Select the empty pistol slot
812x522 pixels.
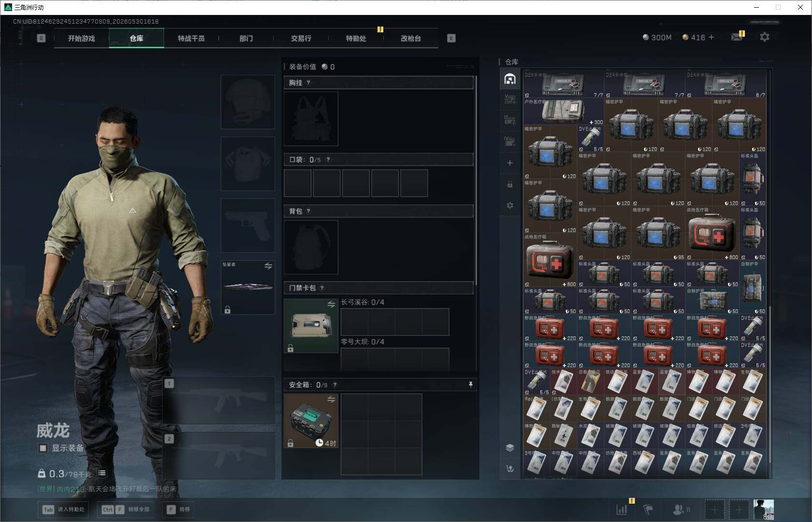click(x=248, y=225)
